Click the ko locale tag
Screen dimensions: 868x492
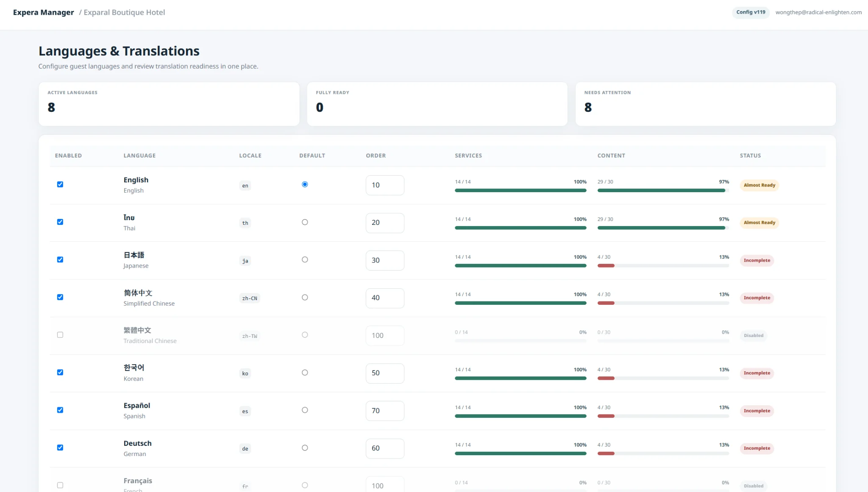tap(245, 373)
